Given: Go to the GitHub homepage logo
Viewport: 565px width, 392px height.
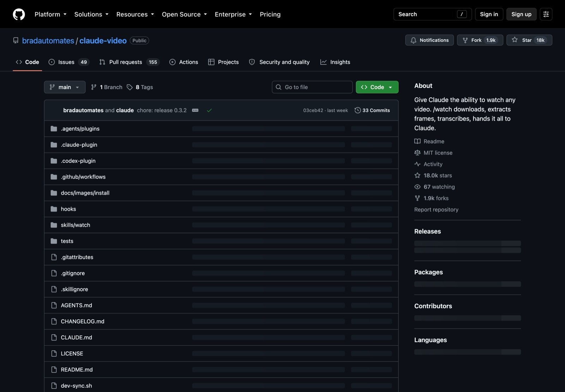Looking at the screenshot, I should click(19, 14).
